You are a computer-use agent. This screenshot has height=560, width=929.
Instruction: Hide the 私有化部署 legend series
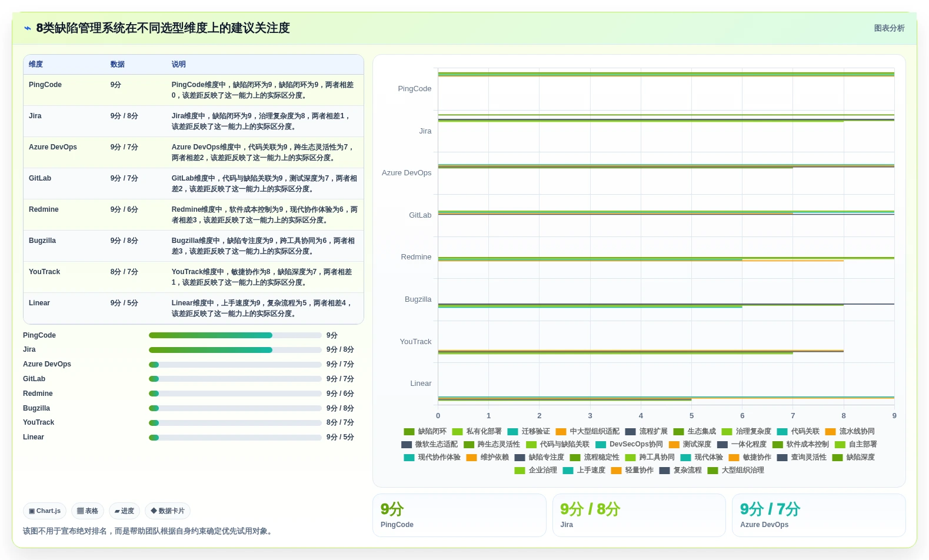coord(477,432)
